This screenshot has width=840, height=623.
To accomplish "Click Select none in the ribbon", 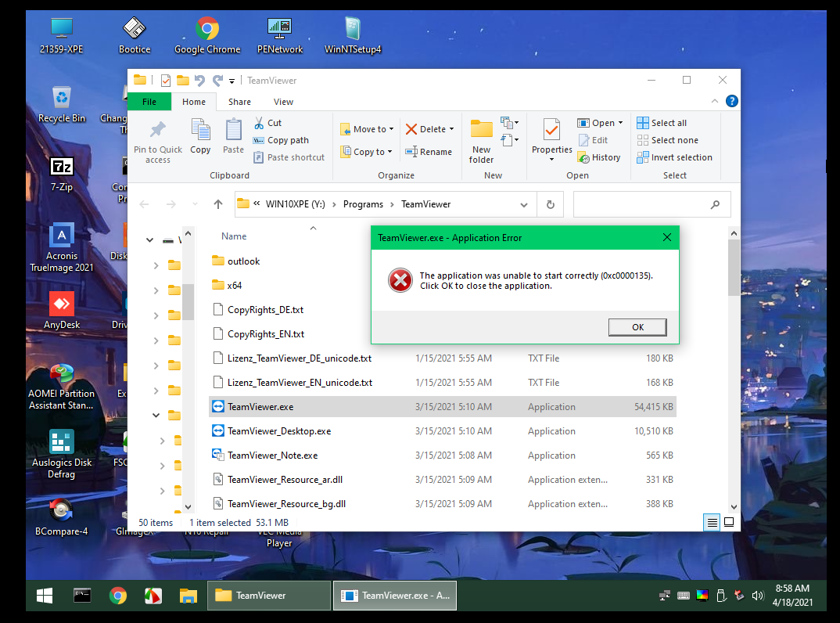I will [x=667, y=140].
